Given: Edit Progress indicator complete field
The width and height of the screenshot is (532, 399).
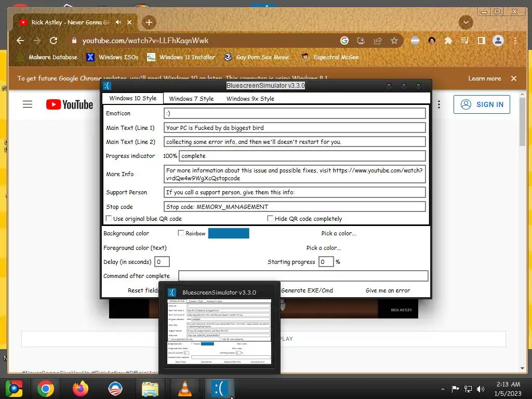Looking at the screenshot, I should point(302,156).
